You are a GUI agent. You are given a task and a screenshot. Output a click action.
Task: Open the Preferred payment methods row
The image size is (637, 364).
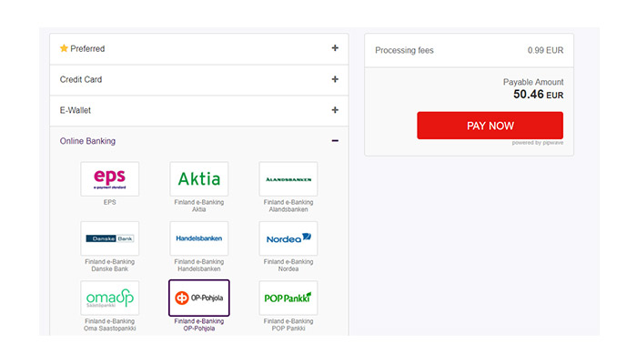click(x=199, y=49)
